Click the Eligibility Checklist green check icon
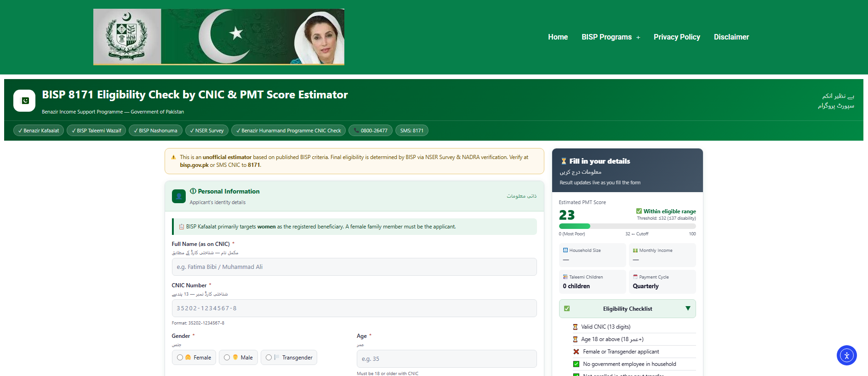 point(567,309)
